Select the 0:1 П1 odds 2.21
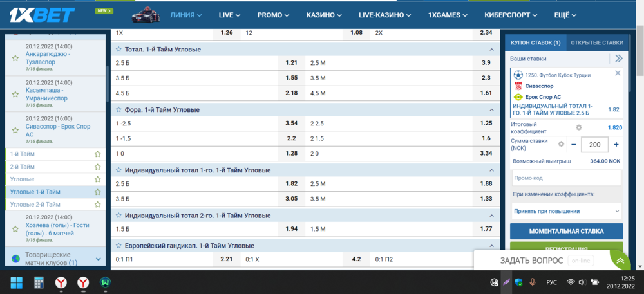 coord(226,259)
